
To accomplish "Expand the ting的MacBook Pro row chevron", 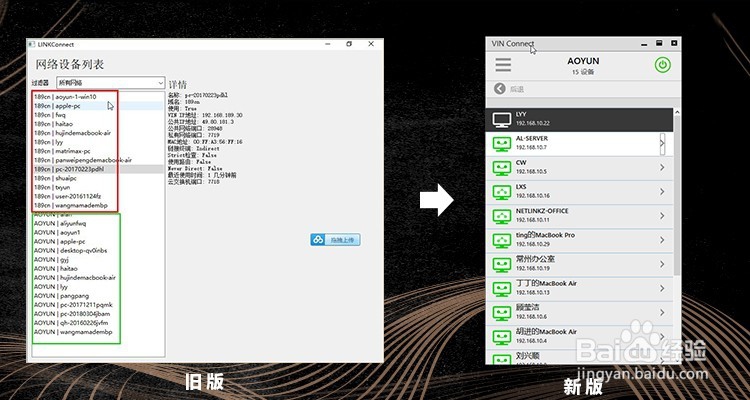I will pyautogui.click(x=662, y=240).
